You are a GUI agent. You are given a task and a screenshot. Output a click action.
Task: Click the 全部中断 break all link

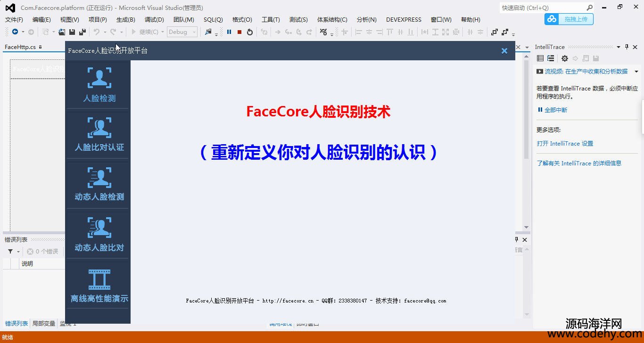coord(556,110)
